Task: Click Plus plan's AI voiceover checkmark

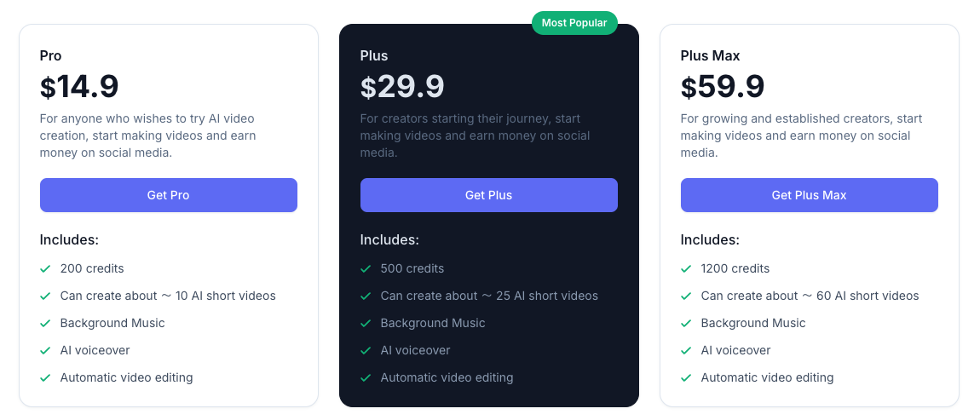Action: coord(366,350)
